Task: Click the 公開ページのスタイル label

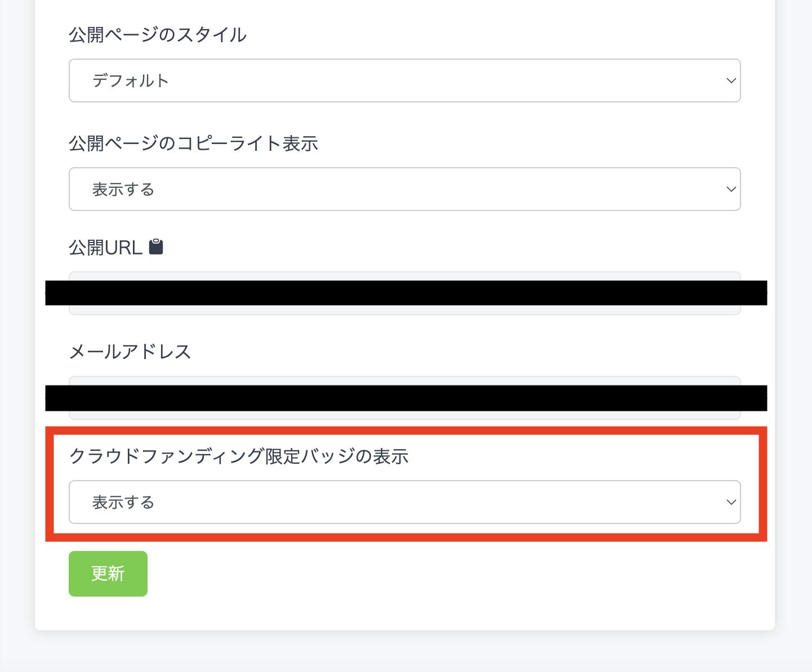Action: coord(158,35)
